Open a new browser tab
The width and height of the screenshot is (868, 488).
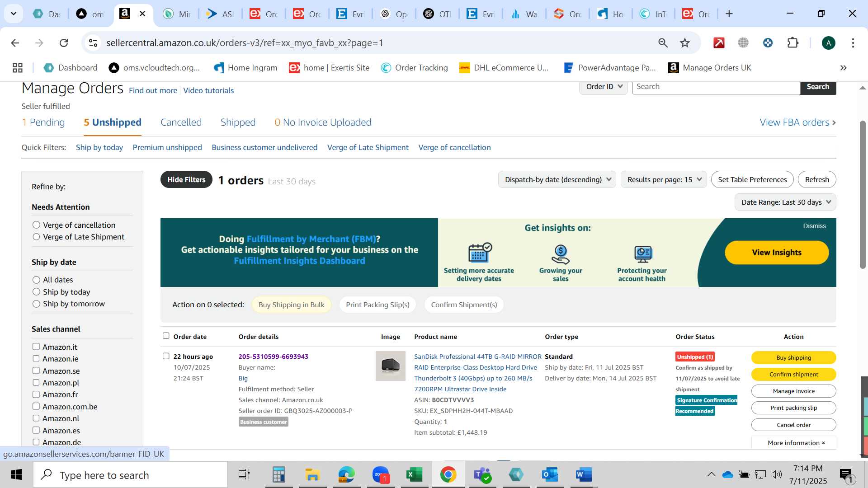[x=729, y=14]
